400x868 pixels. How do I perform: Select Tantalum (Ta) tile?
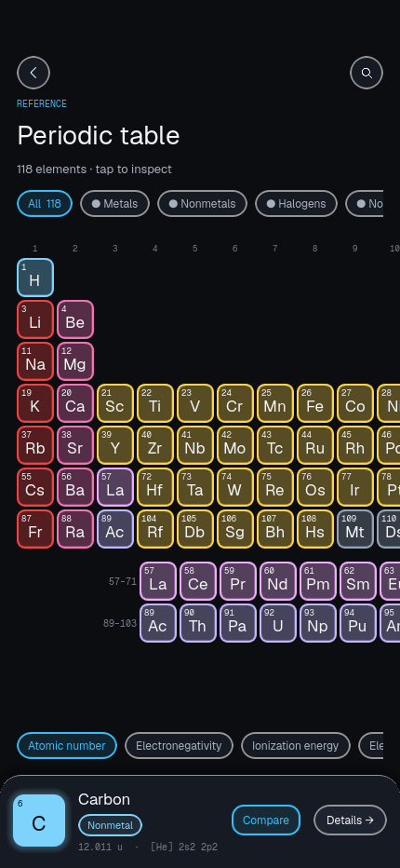[x=195, y=487]
